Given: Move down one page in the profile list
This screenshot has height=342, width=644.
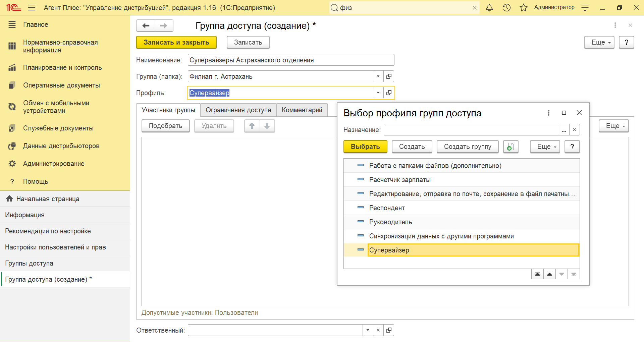Looking at the screenshot, I should point(561,274).
